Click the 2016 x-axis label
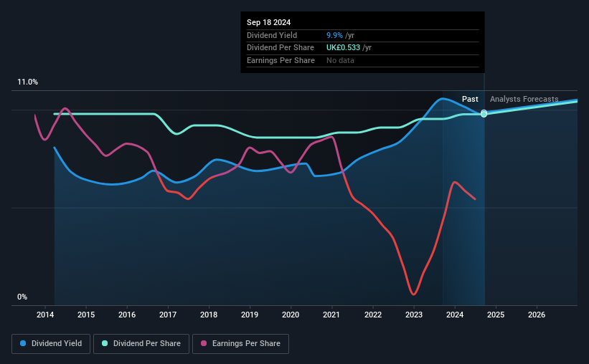Screen dimensions: 589x364 (x=127, y=315)
